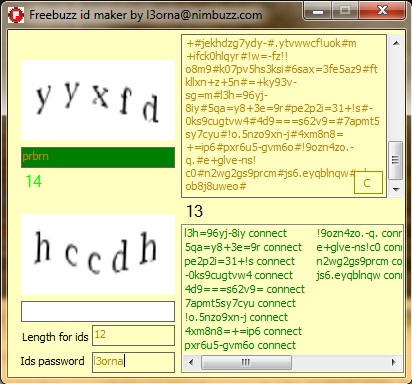Select the n2wg2gs9prcm entry in second column

click(359, 261)
